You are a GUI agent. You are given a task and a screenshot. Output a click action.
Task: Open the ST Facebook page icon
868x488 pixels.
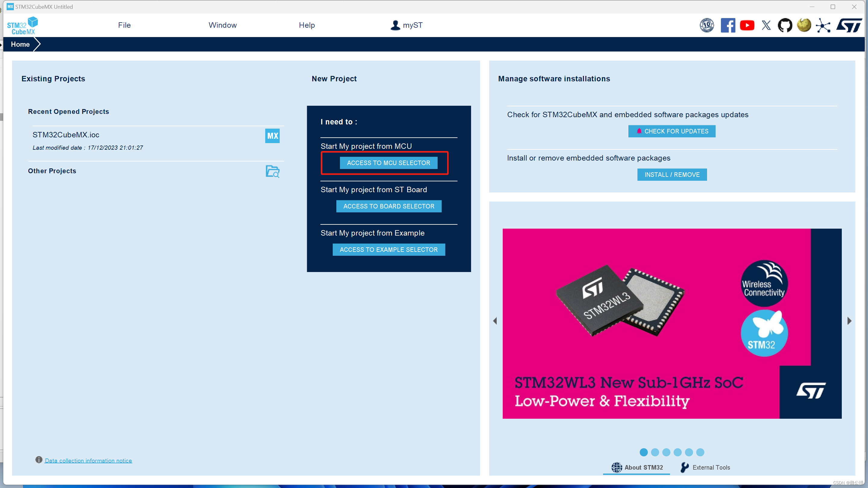click(x=728, y=25)
